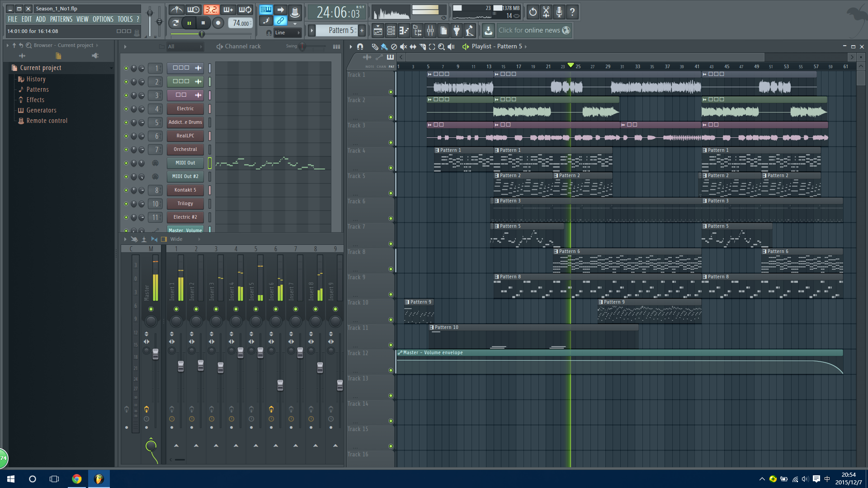Open the help question mark icon
This screenshot has height=488, width=868.
pos(572,12)
